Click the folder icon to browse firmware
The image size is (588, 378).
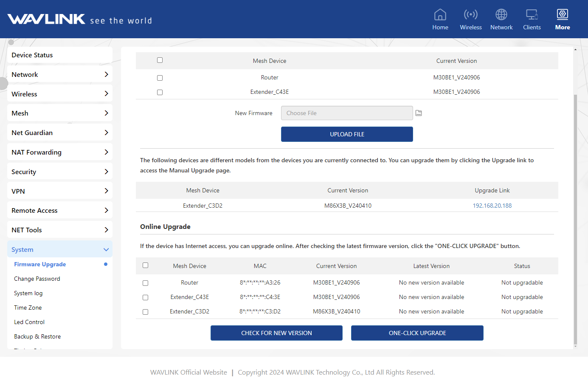click(x=419, y=113)
